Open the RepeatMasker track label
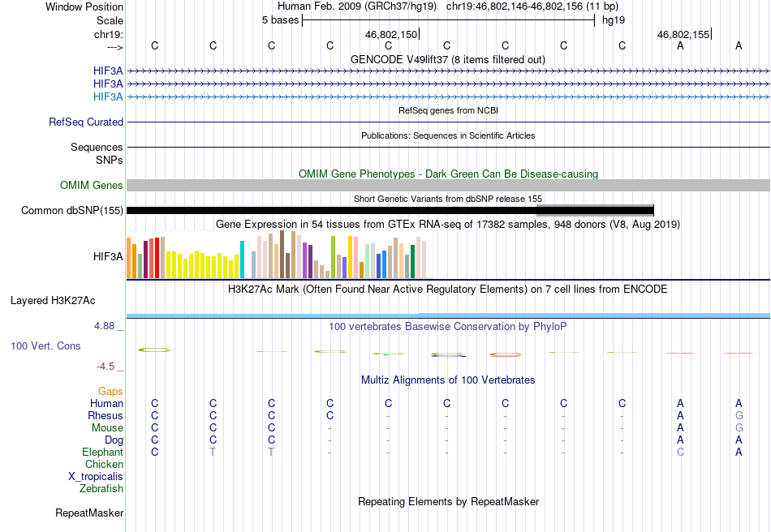The height and width of the screenshot is (532, 771). click(x=89, y=513)
